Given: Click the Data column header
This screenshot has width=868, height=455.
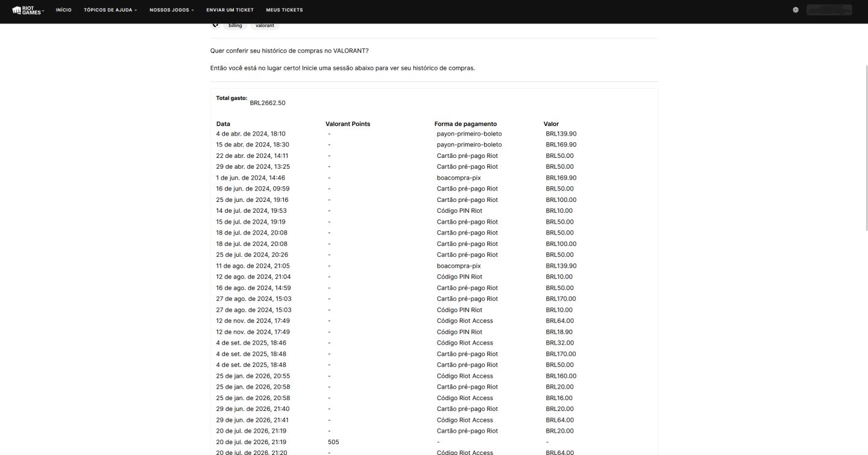Looking at the screenshot, I should click(223, 124).
